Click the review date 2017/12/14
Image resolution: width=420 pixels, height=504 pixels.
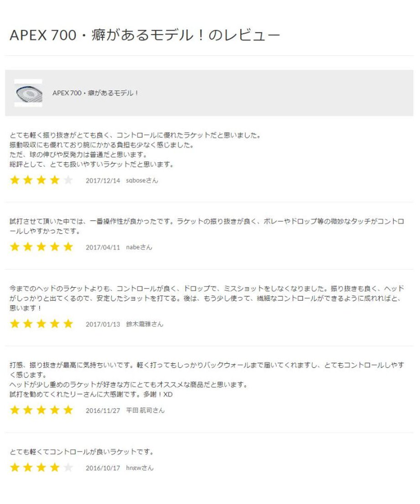click(103, 181)
